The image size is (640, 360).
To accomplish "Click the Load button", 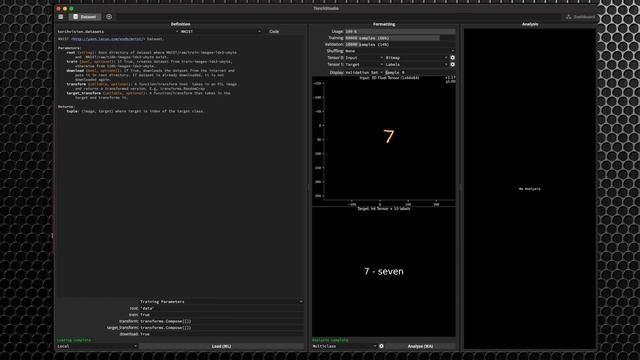I will coord(221,346).
